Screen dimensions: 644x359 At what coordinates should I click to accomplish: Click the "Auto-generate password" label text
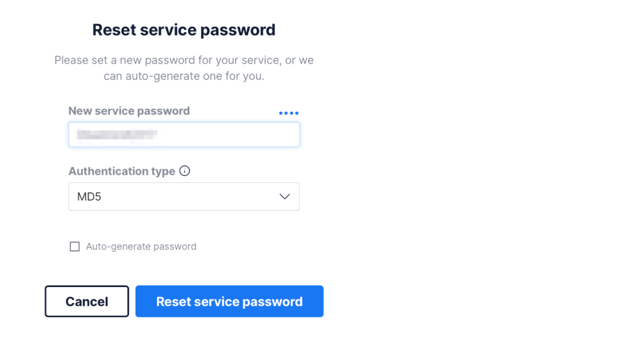tap(141, 247)
